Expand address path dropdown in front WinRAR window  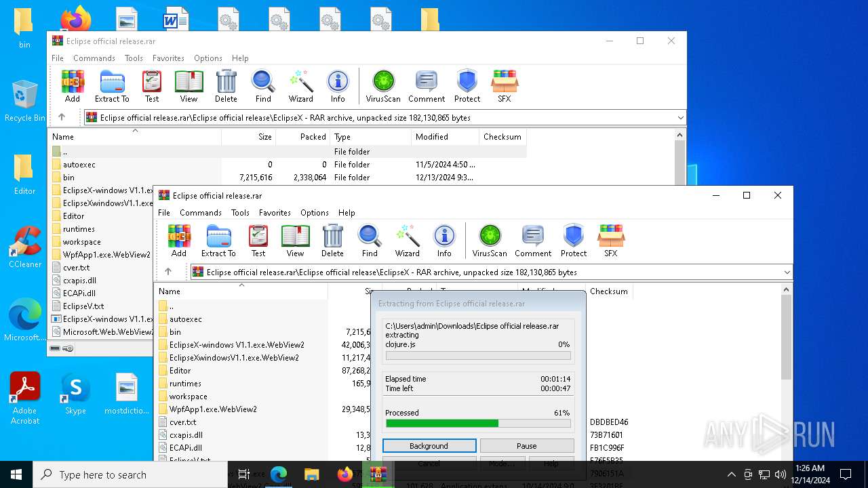[x=787, y=272]
